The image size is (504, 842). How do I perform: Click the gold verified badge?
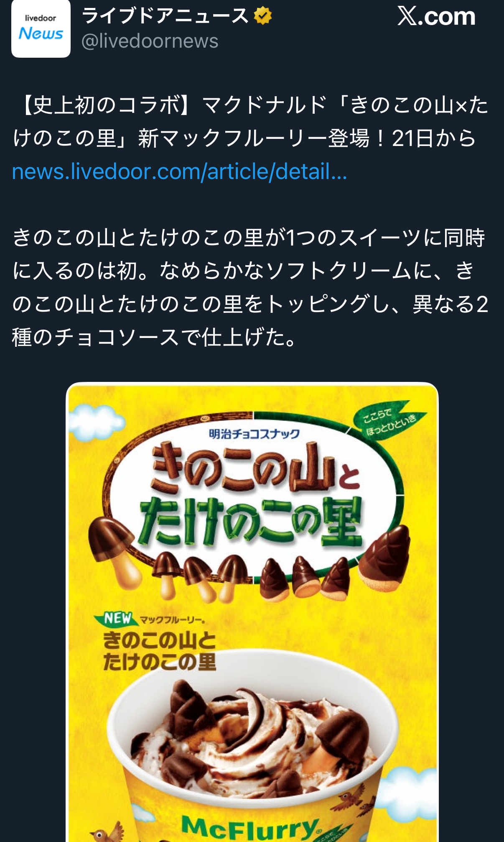point(263,16)
